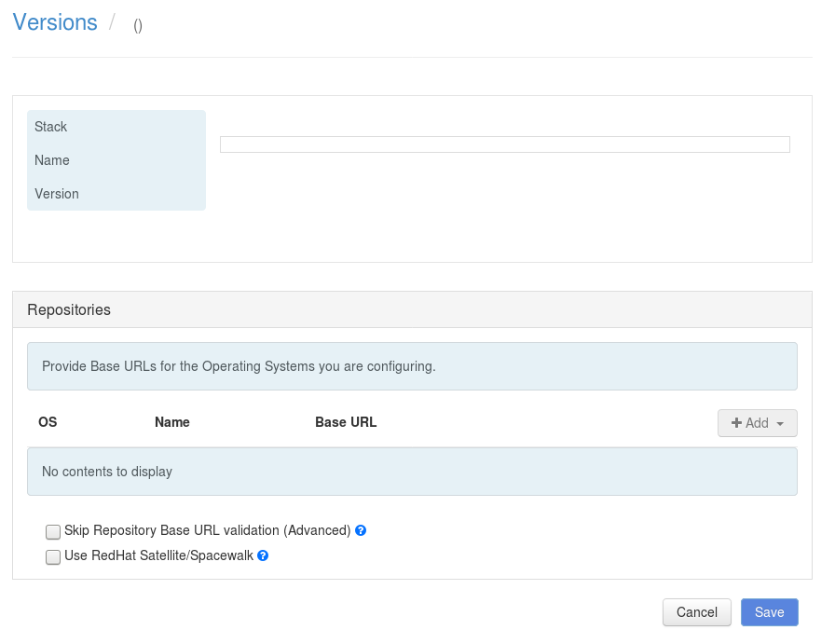This screenshot has width=835, height=644.
Task: Tick the Use RedHat Satellite/Spacewalk checkbox
Action: pyautogui.click(x=53, y=556)
